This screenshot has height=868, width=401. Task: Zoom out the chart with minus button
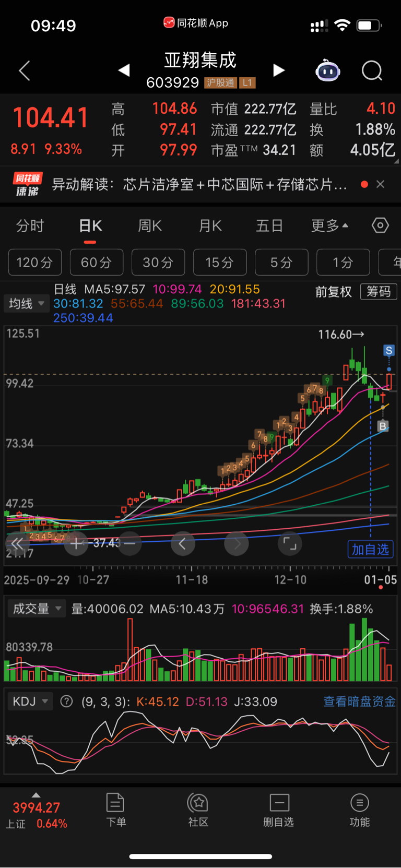pyautogui.click(x=130, y=544)
